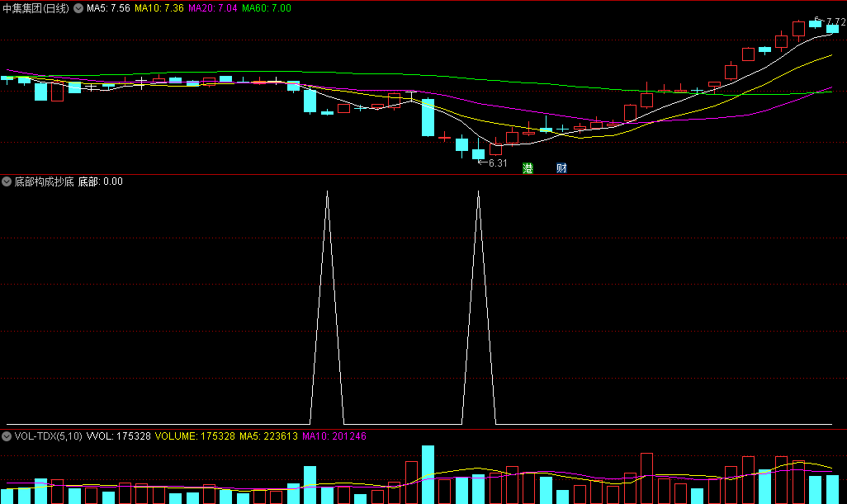This screenshot has width=847, height=504.
Task: Click the volume MA10: 201246 label
Action: tap(334, 436)
